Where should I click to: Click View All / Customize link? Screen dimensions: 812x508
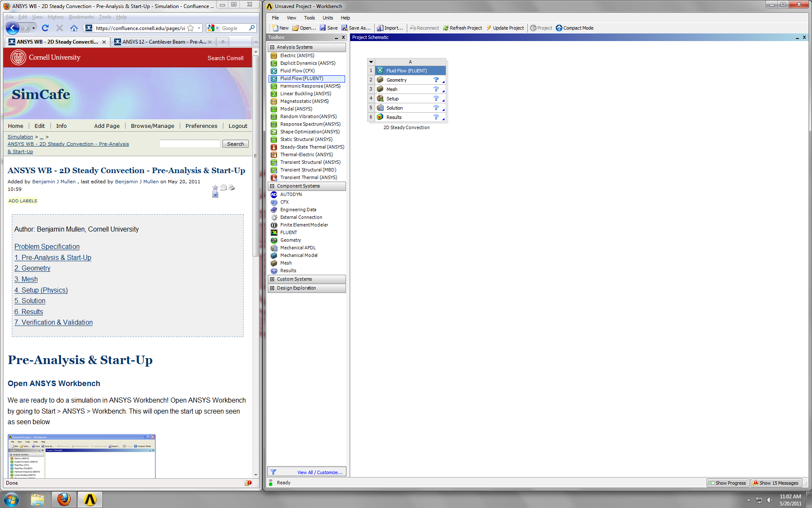pos(320,472)
